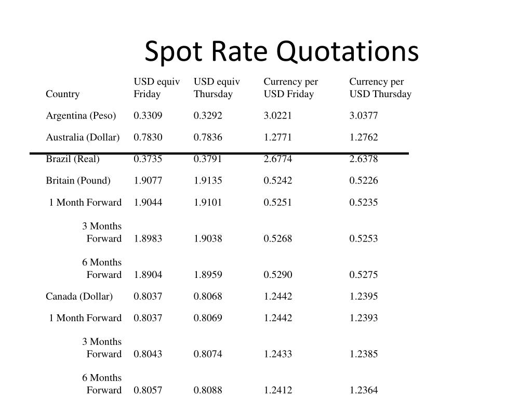The image size is (532, 399).
Task: Select the Country column header
Action: [x=62, y=94]
